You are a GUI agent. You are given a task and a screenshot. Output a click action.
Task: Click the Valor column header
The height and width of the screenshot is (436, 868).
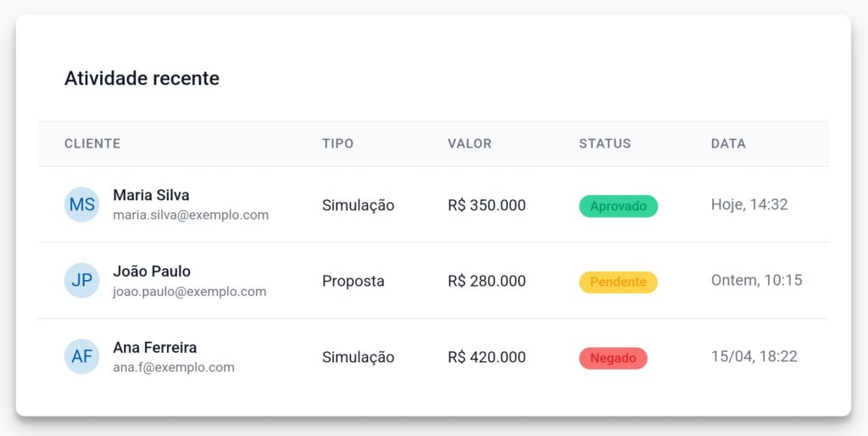(470, 143)
